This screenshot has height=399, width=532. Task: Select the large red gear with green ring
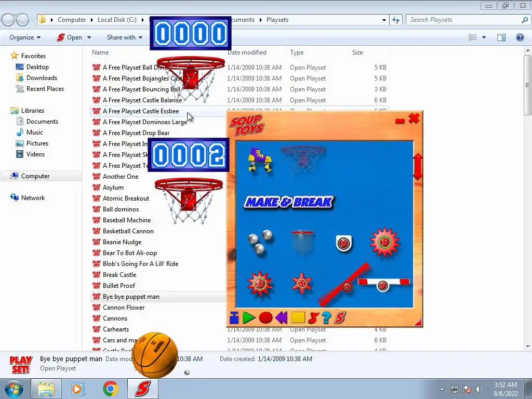(384, 242)
